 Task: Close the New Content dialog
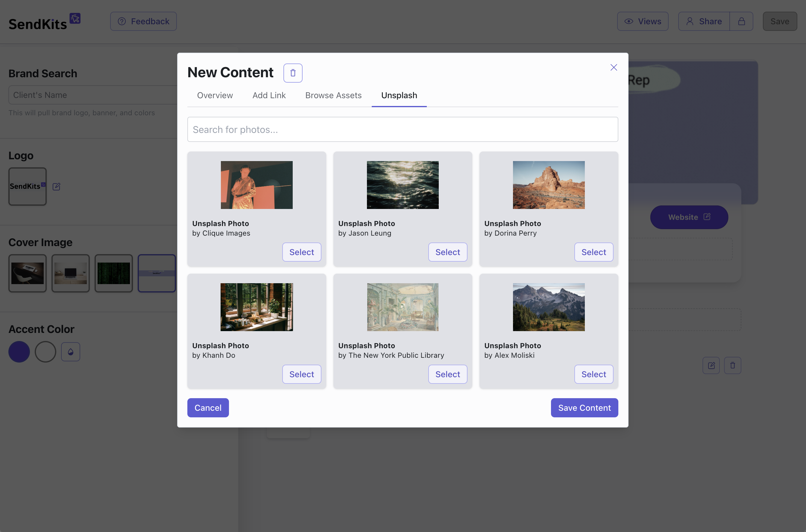(x=613, y=68)
